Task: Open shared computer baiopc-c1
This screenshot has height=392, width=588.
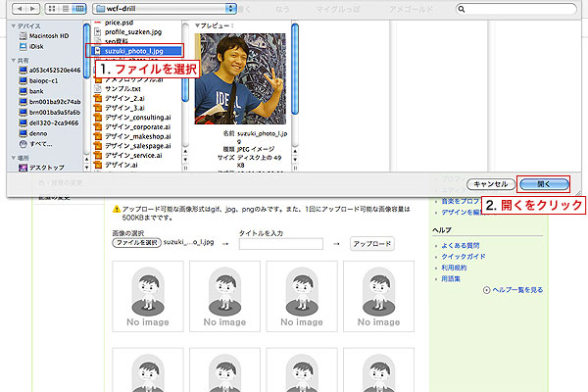Action: point(38,80)
